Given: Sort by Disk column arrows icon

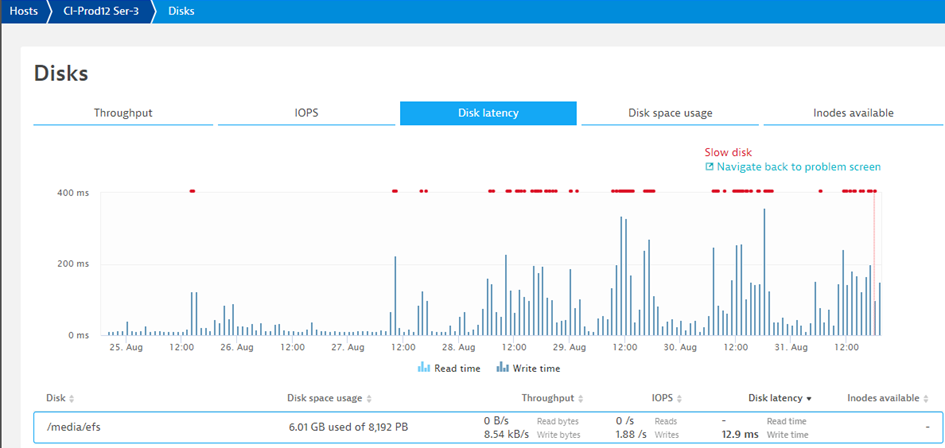Looking at the screenshot, I should tap(72, 399).
